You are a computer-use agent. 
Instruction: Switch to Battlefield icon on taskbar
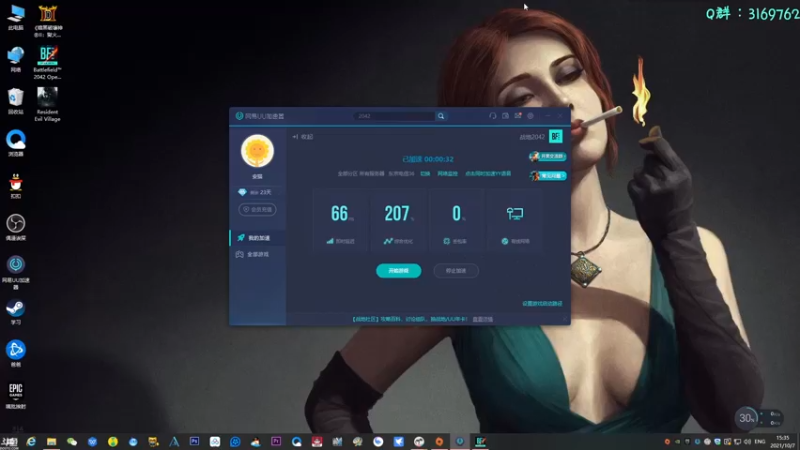click(x=480, y=442)
